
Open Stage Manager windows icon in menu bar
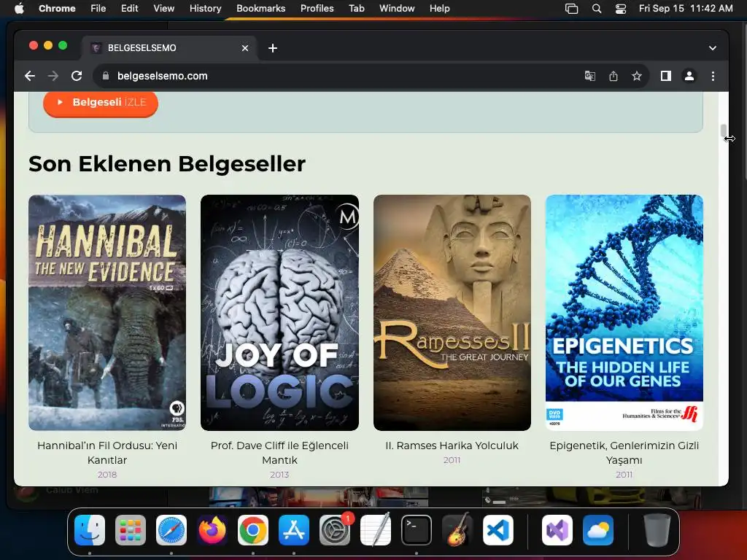click(571, 9)
